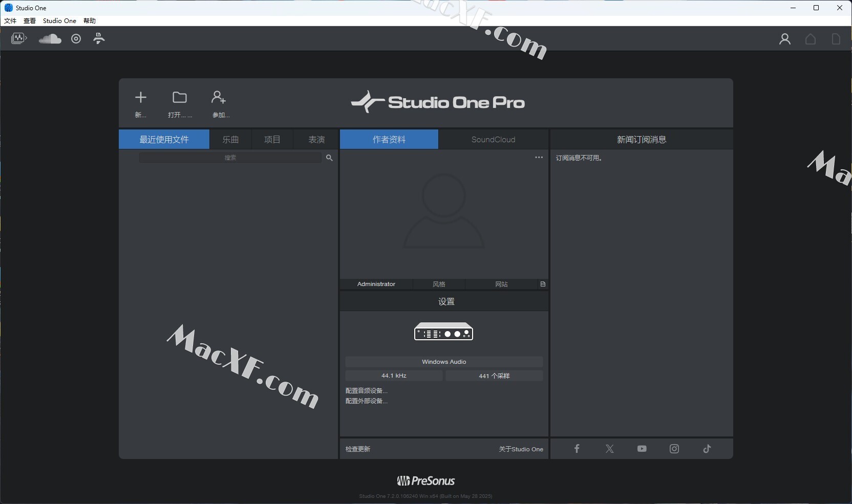Viewport: 852px width, 504px height.
Task: Click the 搜索 search field
Action: 230,158
